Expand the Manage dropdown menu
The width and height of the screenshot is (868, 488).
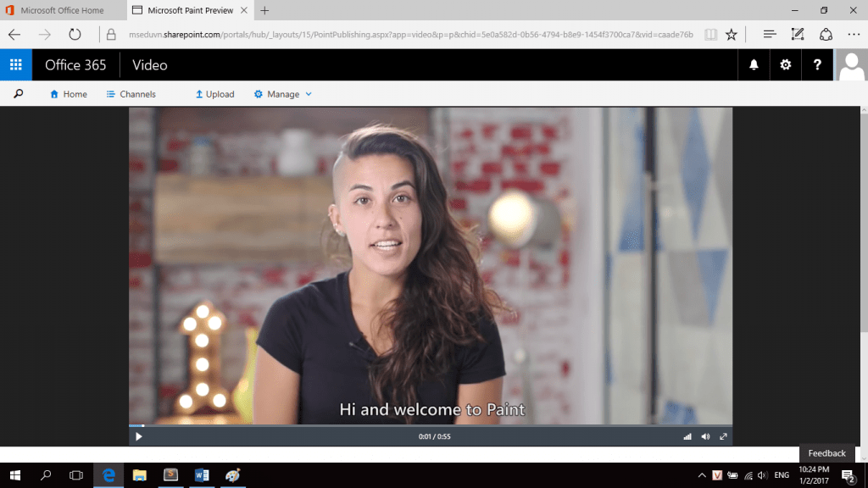[x=283, y=94]
